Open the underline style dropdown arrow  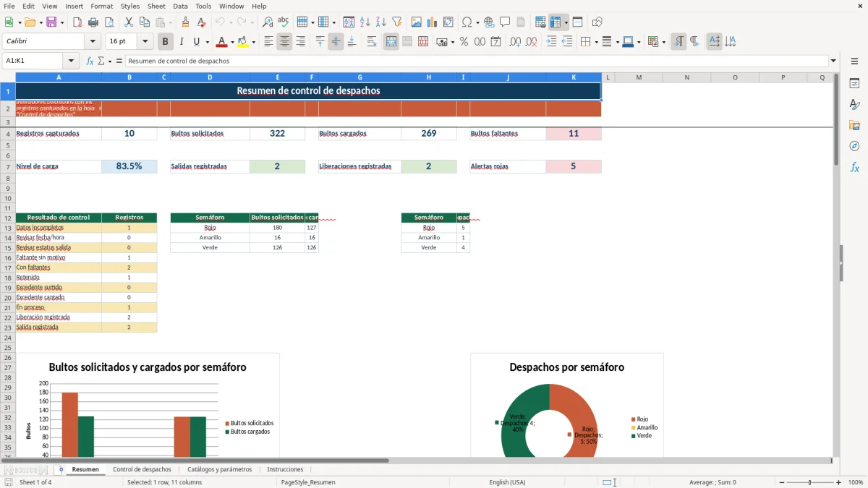pos(207,42)
